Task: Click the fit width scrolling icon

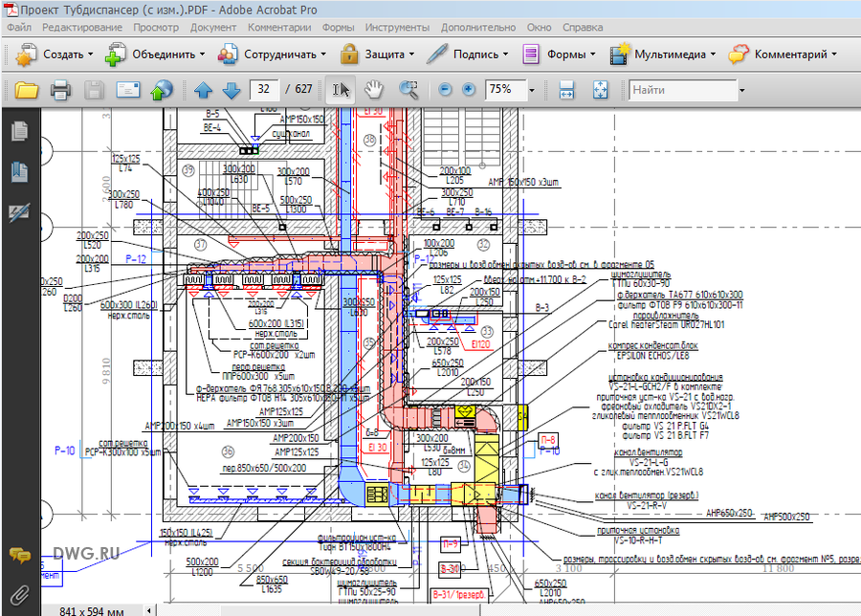Action: 566,91
